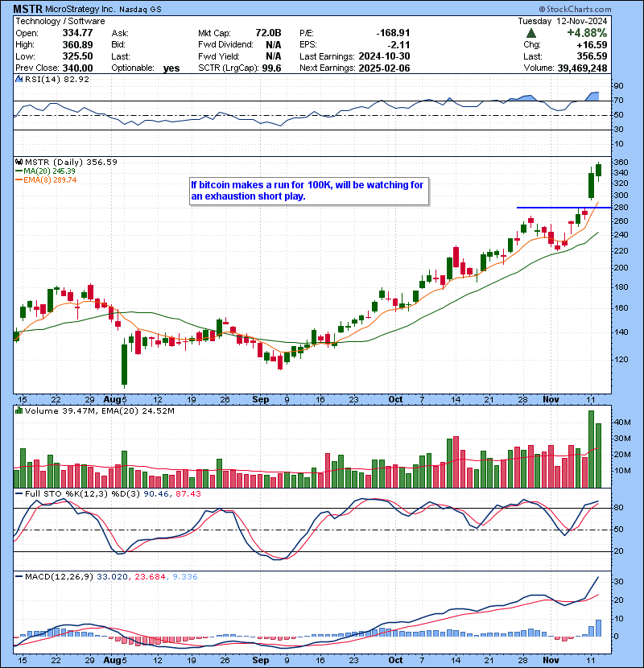Click the +4.88% percent change
Viewport: 644px width, 668px height.
[x=587, y=33]
